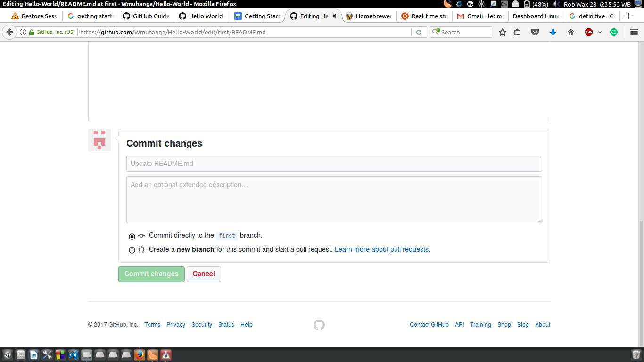Select commit directly to the first branch
644x362 pixels.
pos(132,236)
